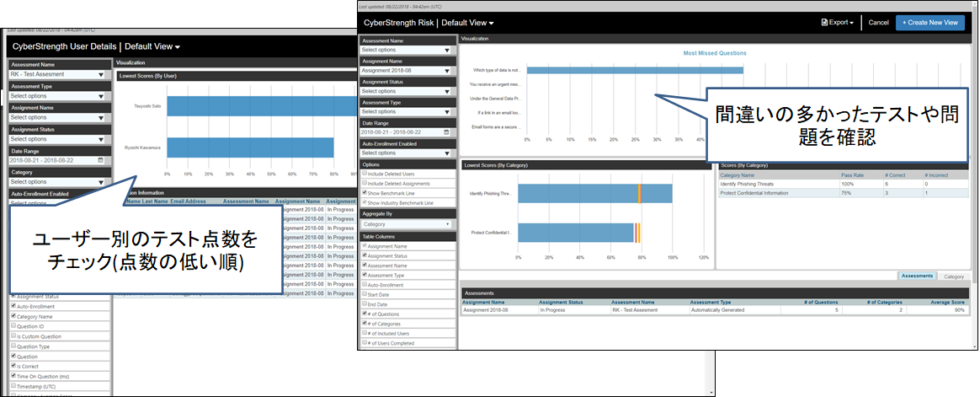Open Default View dropdown in Risk window

coord(467,23)
